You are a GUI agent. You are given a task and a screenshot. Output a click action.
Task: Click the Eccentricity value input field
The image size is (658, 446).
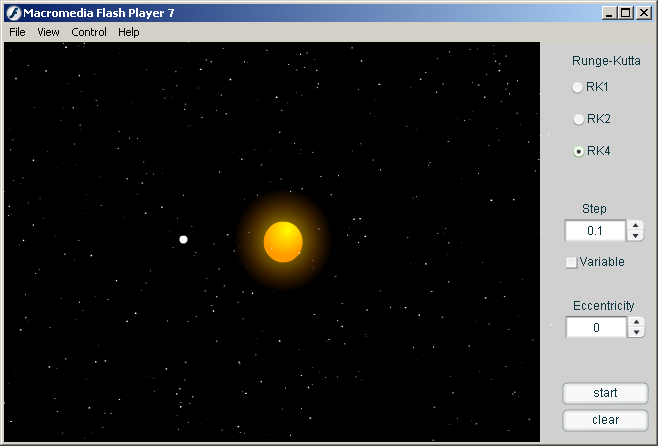(596, 327)
